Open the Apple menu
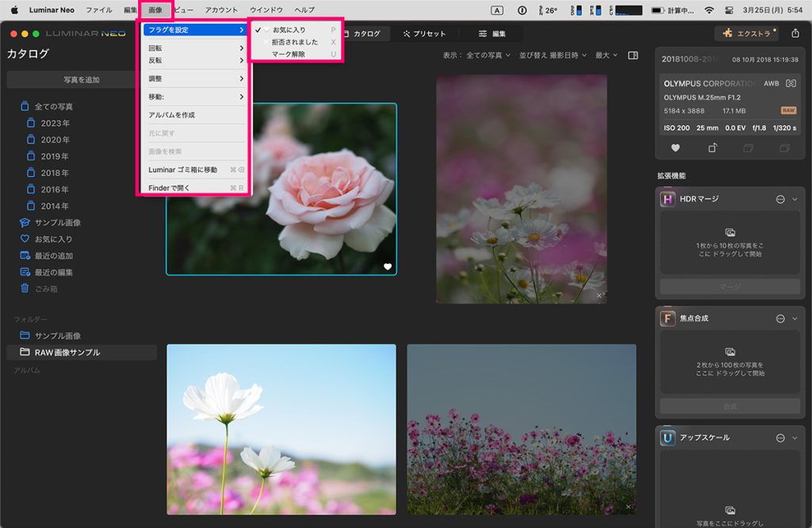 click(x=14, y=10)
